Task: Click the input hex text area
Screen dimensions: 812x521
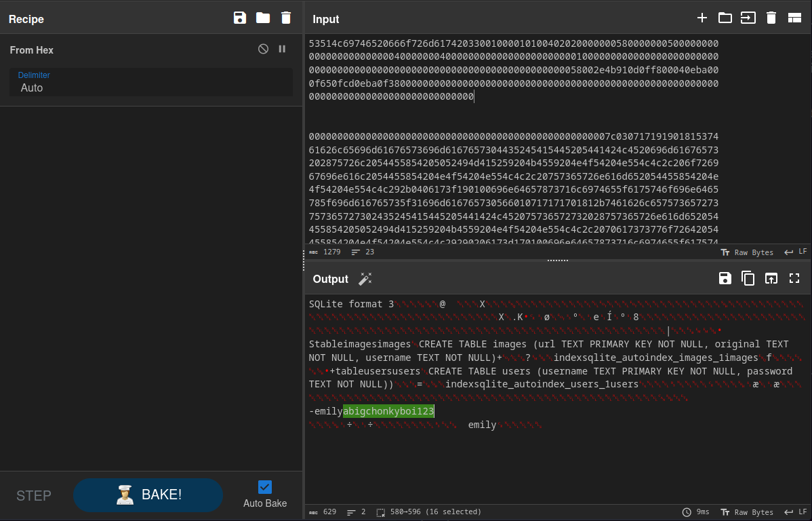Action: pyautogui.click(x=557, y=140)
